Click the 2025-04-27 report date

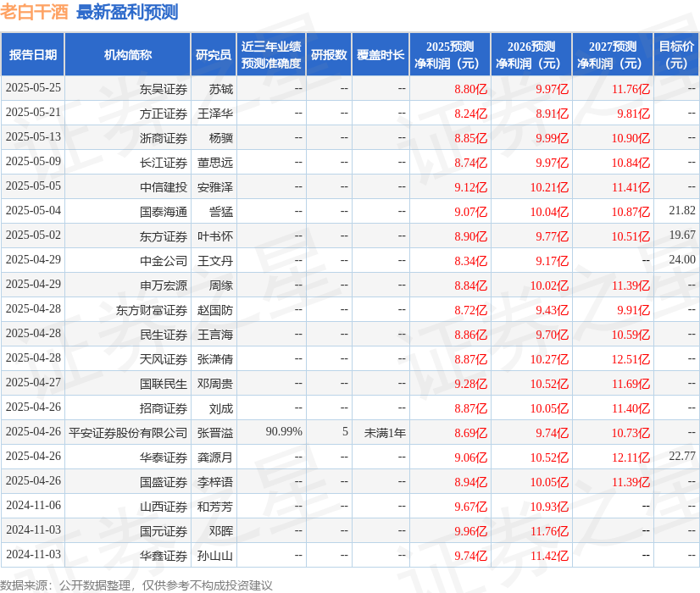tap(33, 382)
